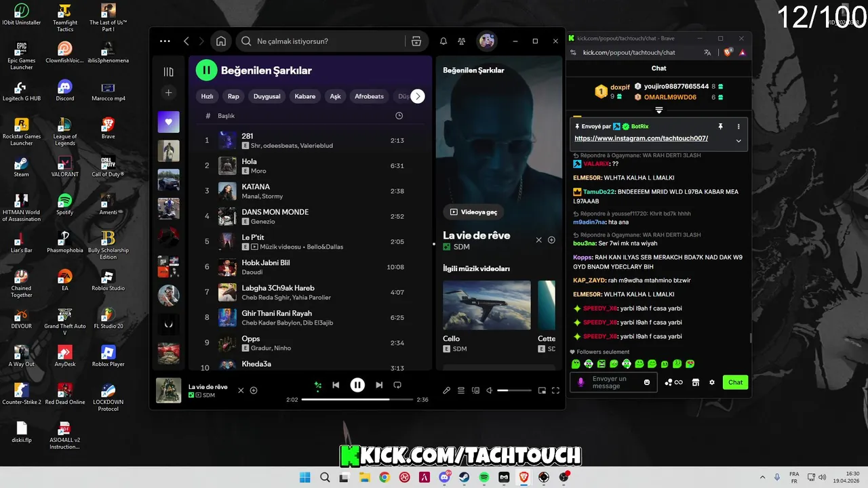Open Liked Songs heart tile in sidebar

pos(169,122)
